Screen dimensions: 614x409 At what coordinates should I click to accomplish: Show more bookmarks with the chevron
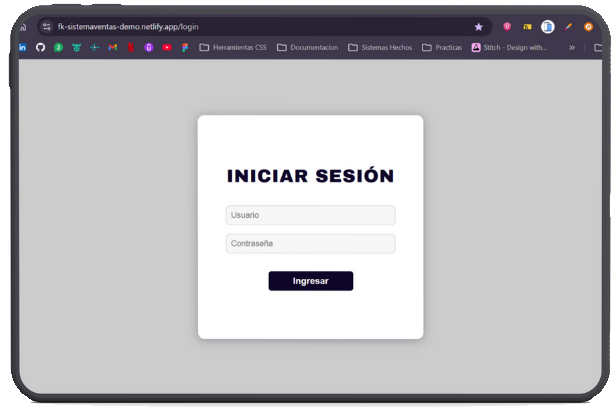click(x=572, y=47)
